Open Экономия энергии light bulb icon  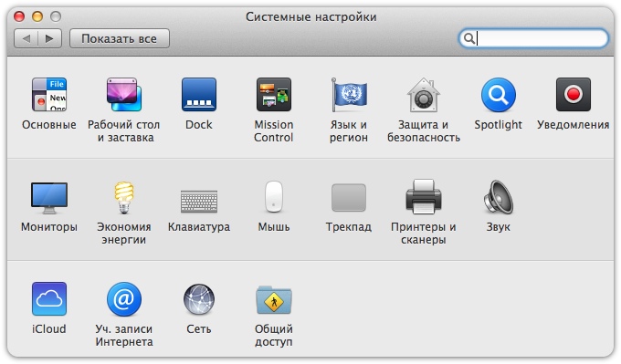124,197
